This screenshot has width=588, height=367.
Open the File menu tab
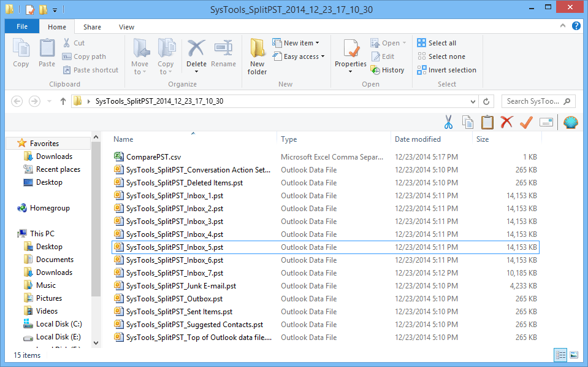point(21,26)
